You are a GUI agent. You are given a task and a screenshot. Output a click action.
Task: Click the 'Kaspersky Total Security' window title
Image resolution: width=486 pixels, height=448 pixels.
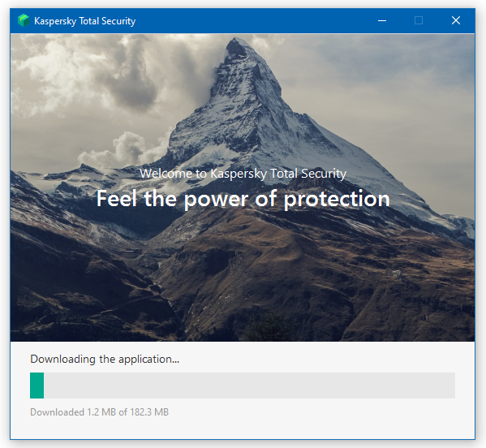[x=84, y=21]
